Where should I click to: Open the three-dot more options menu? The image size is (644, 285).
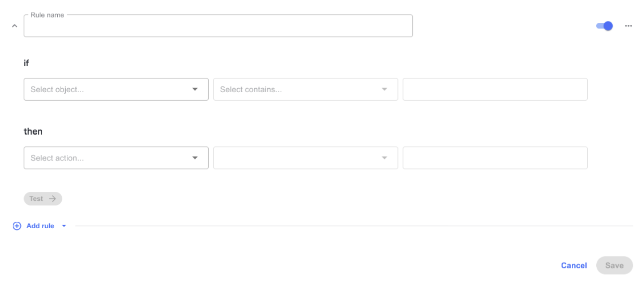[629, 26]
